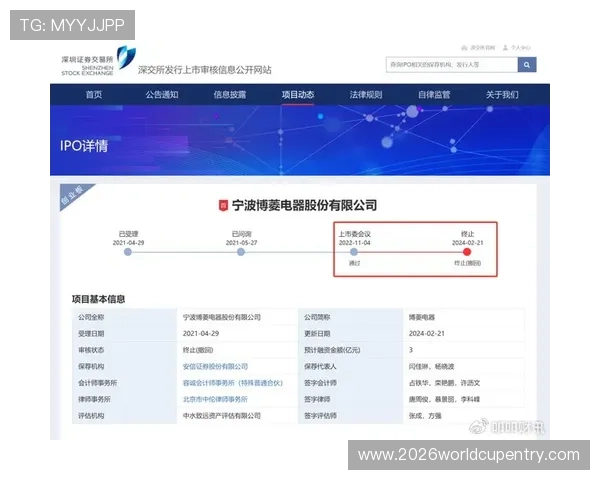Open the 信息披露 navigation tab
Screen dimensions: 600x480
pyautogui.click(x=230, y=95)
